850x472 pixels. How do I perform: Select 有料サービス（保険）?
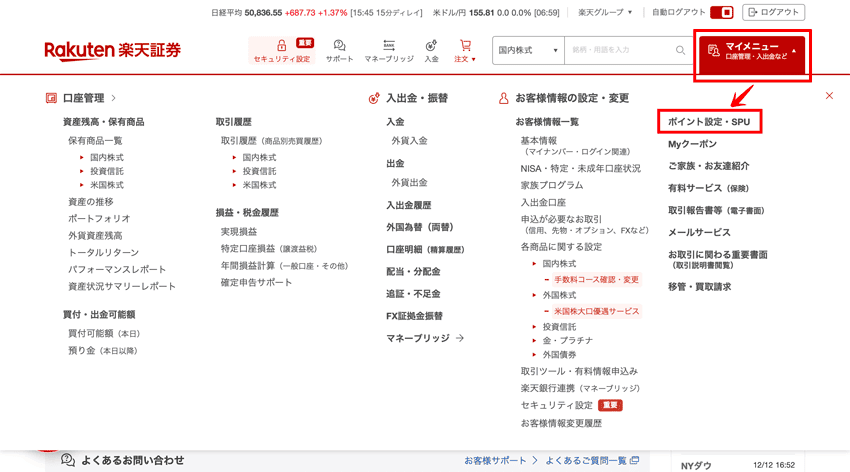(708, 189)
